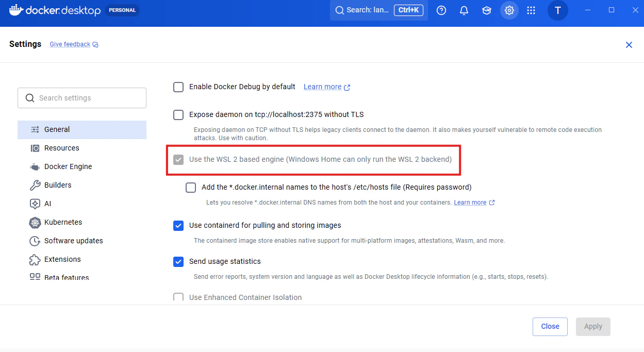The width and height of the screenshot is (644, 352).
Task: Open the Learning center graduation cap icon
Action: 487,10
